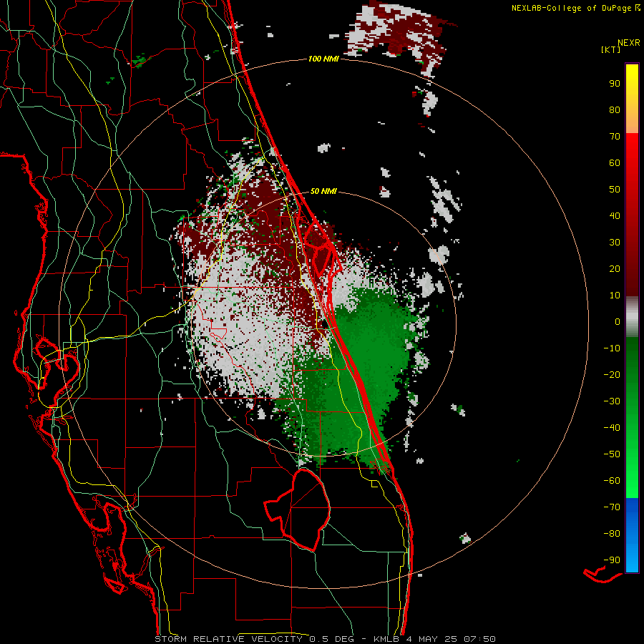Click the NEXR label above the scale
The image size is (644, 644).
point(628,43)
